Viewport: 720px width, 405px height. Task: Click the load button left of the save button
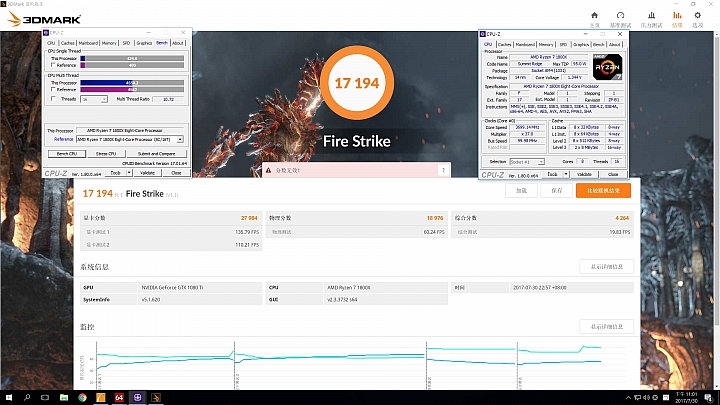[521, 191]
